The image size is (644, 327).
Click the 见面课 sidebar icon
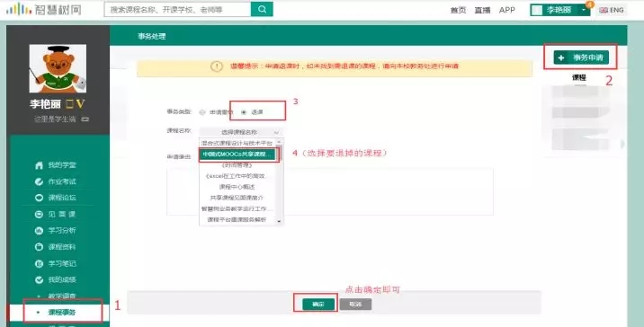[39, 214]
